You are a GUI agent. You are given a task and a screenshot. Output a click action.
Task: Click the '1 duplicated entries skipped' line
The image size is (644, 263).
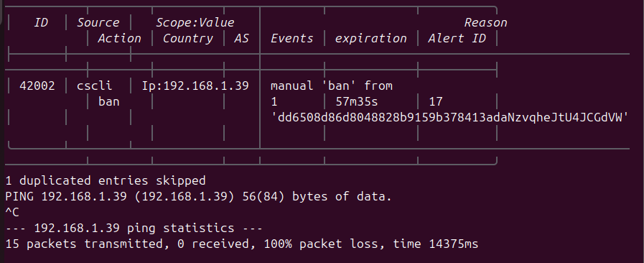pyautogui.click(x=106, y=181)
